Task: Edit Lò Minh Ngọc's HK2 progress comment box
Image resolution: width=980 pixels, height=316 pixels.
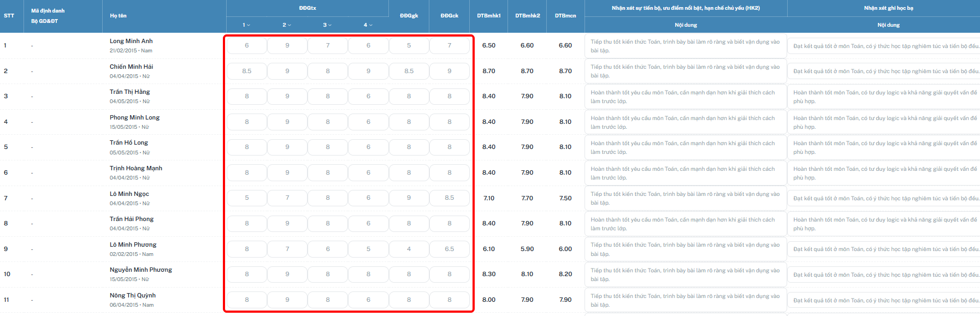Action: (686, 198)
